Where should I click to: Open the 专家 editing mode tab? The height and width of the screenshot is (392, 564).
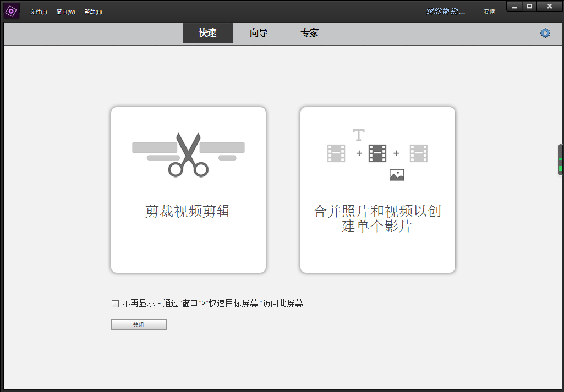tap(309, 33)
